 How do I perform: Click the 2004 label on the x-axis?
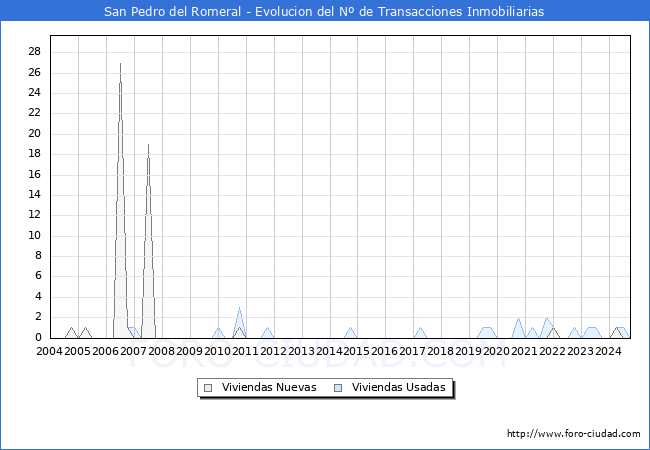[x=49, y=351]
